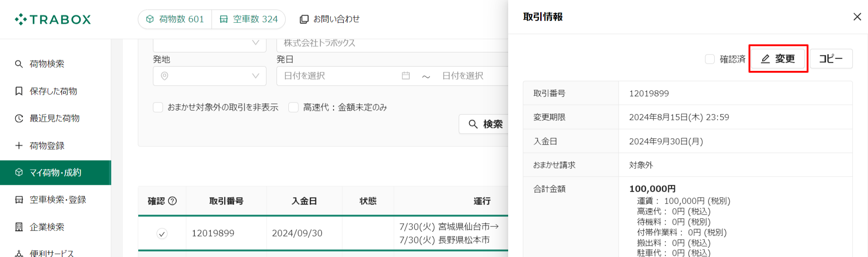Click table cell 2024/09/30
Image resolution: width=868 pixels, height=257 pixels.
coord(297,233)
